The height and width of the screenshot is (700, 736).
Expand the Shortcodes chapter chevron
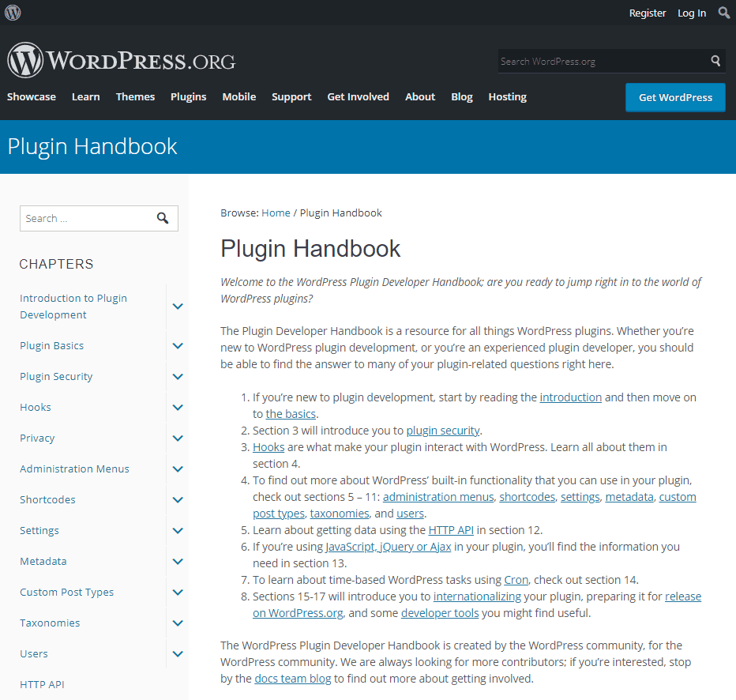(x=178, y=500)
